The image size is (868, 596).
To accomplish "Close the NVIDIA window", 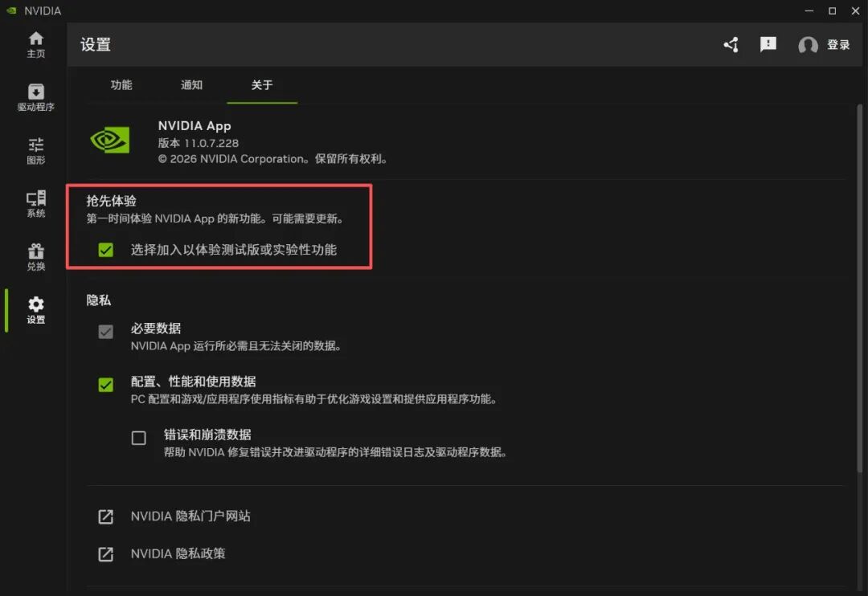I will (855, 10).
